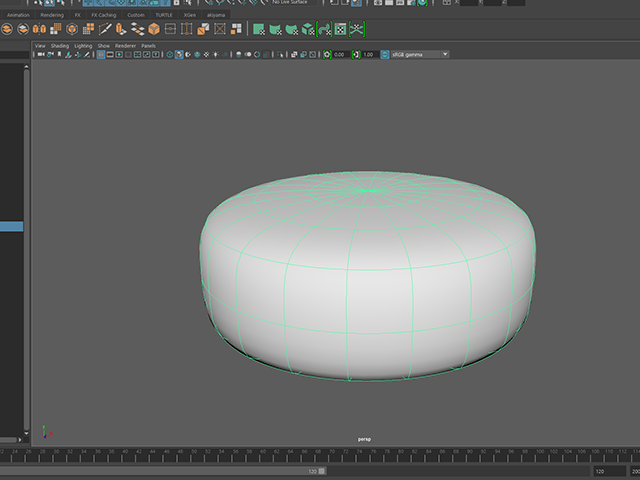640x480 pixels.
Task: Click the Target Weld crossed-square shelf icon
Action: [220, 29]
